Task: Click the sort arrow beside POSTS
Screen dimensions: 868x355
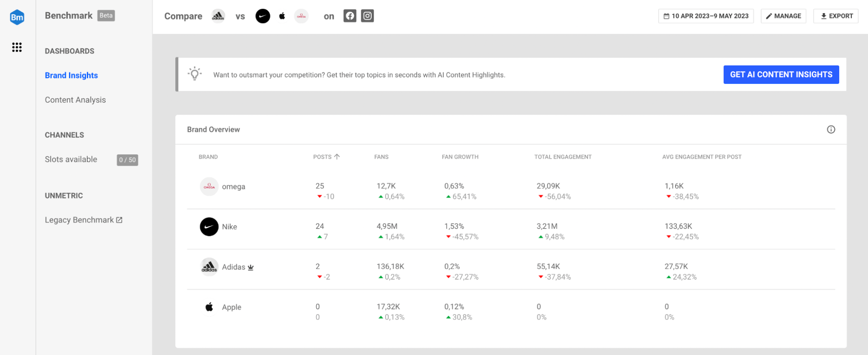Action: (337, 157)
